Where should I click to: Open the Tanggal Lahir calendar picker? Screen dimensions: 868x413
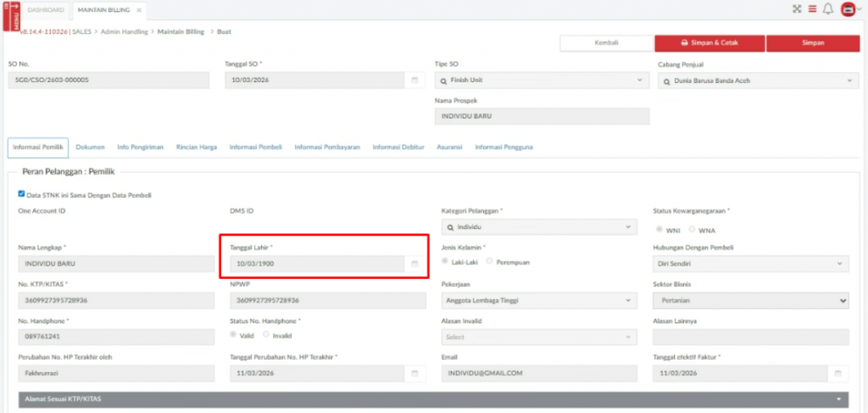tap(415, 265)
